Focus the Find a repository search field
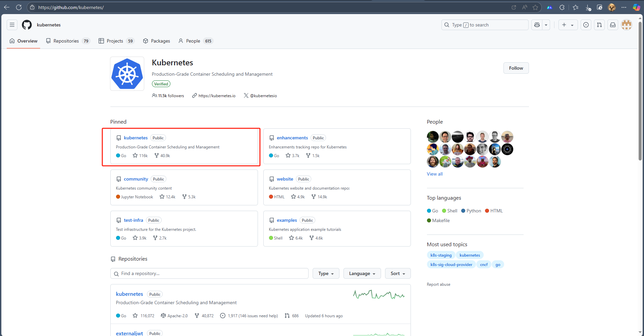644x336 pixels. (x=209, y=274)
